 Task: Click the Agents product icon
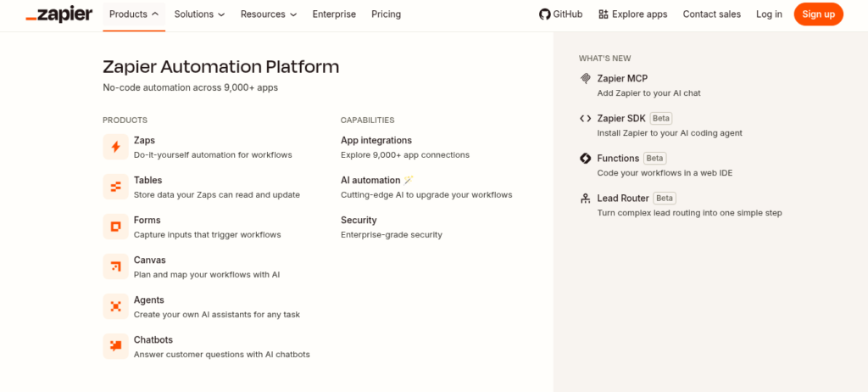pyautogui.click(x=115, y=306)
